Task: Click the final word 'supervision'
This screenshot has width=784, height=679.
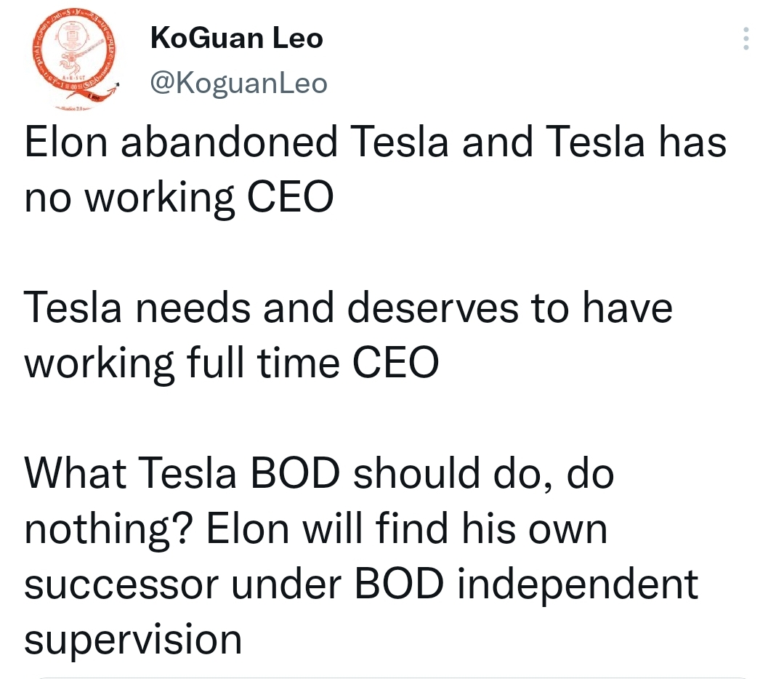Action: tap(133, 639)
